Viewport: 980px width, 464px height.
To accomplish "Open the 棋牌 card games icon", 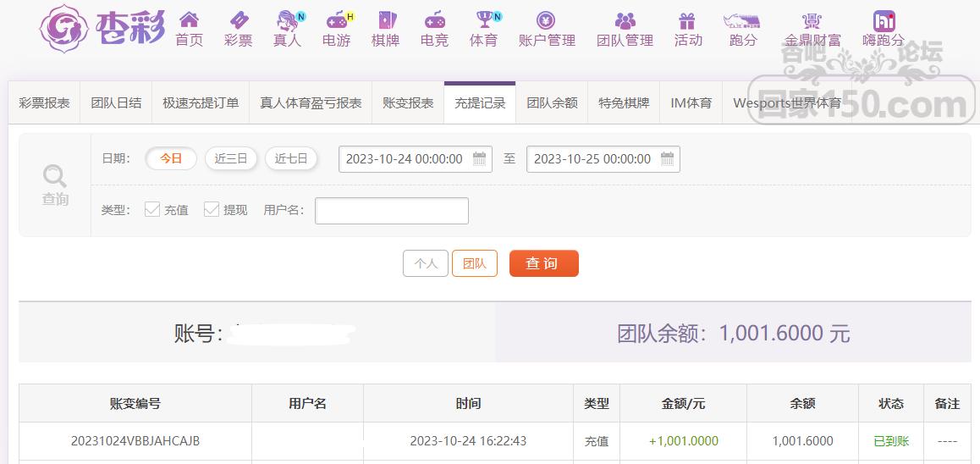I will [x=386, y=19].
